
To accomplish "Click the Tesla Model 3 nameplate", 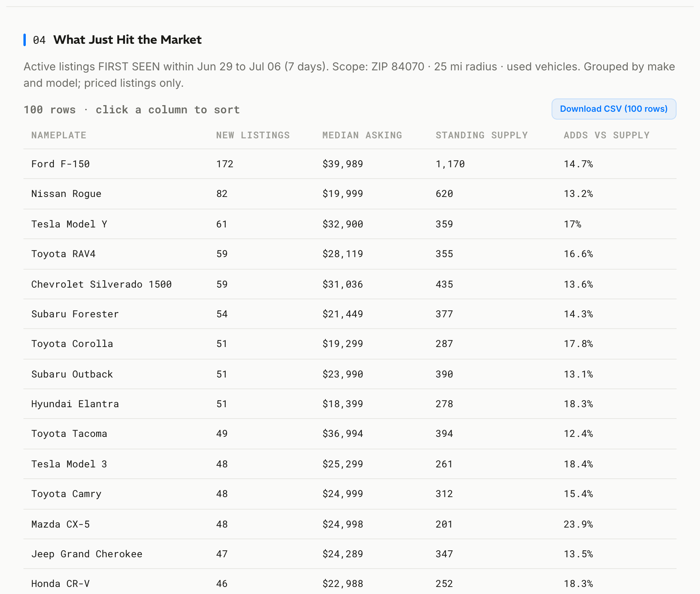I will click(69, 464).
